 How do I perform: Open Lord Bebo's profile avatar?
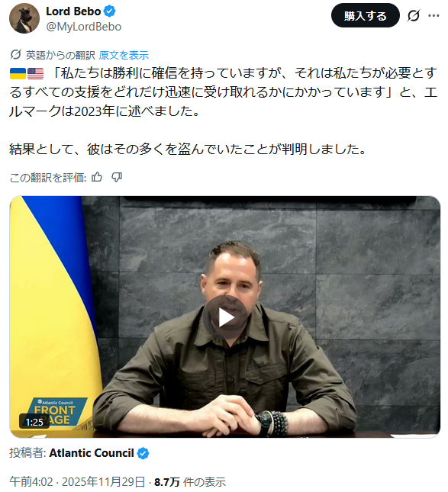click(x=24, y=18)
